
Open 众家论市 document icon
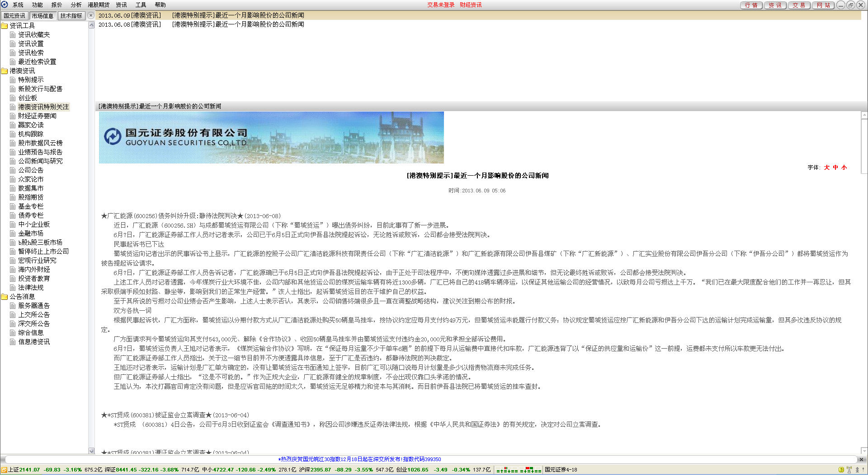(13, 179)
